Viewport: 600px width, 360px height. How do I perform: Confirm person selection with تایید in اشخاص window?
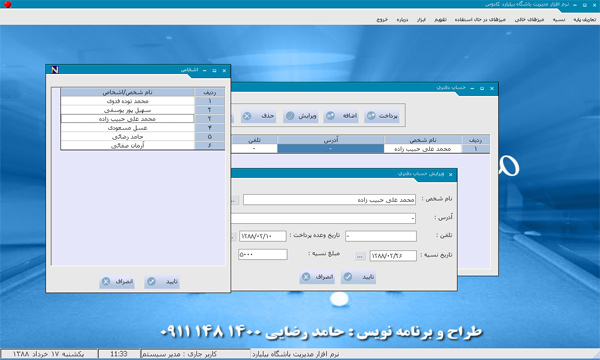(162, 282)
